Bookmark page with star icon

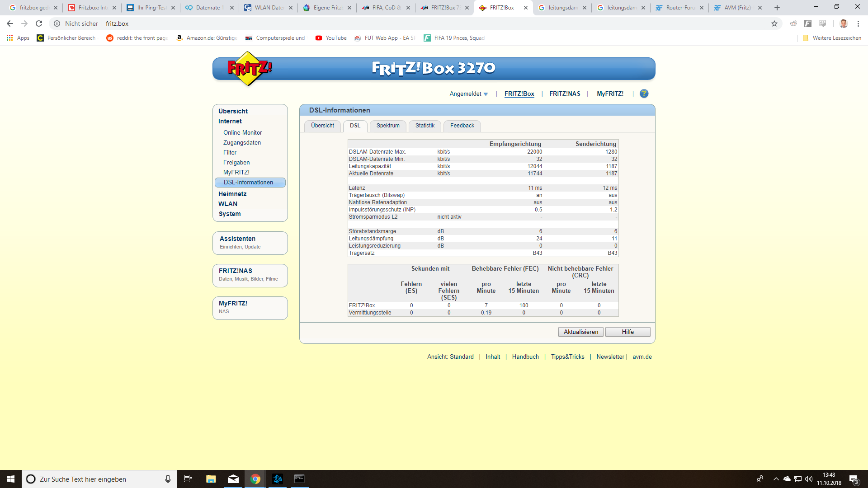(x=774, y=23)
